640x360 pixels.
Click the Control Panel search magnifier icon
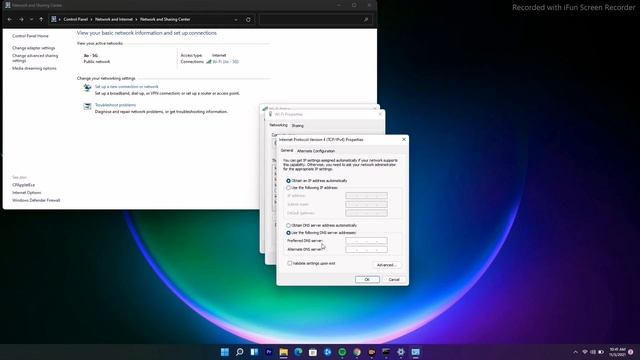[366, 20]
